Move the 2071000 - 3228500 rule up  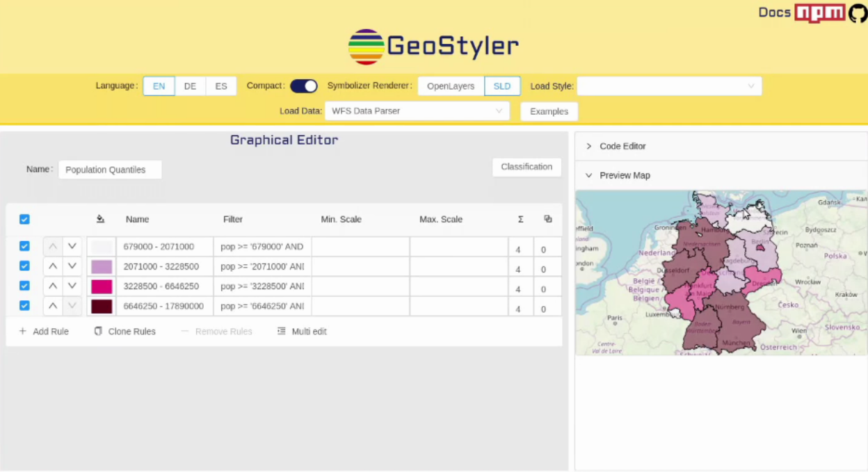(x=53, y=266)
